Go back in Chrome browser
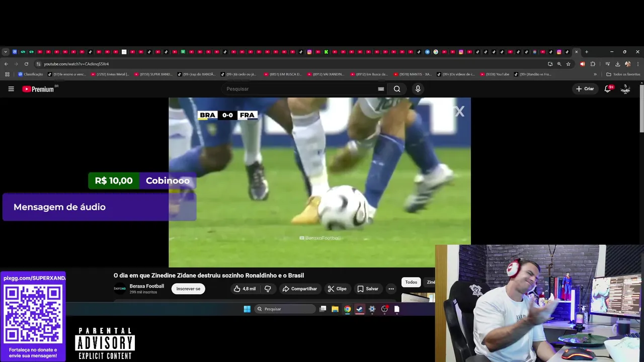The image size is (644, 362). pyautogui.click(x=6, y=64)
